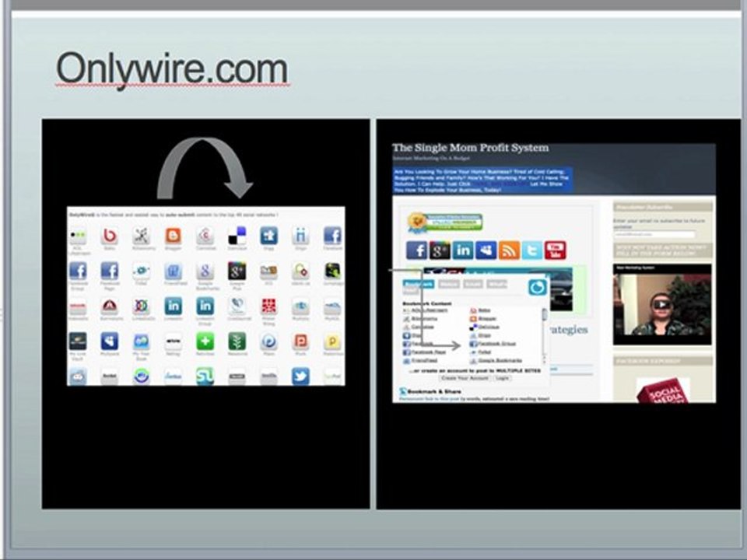Click the round OnlyWire logo in bookmark popup
Screen dimensions: 747x560
[x=538, y=287]
